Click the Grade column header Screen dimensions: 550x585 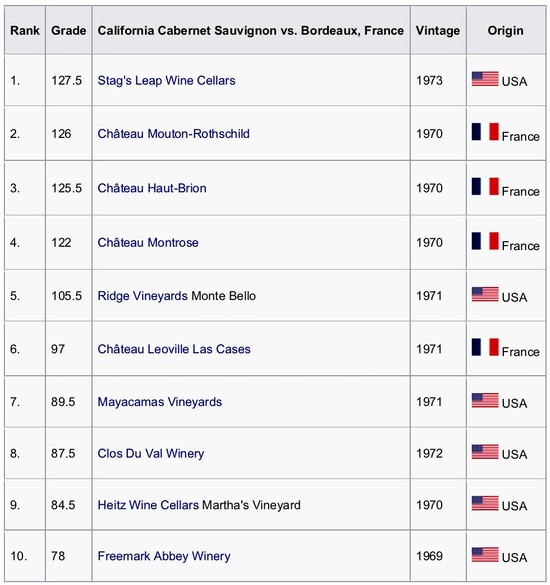click(69, 30)
